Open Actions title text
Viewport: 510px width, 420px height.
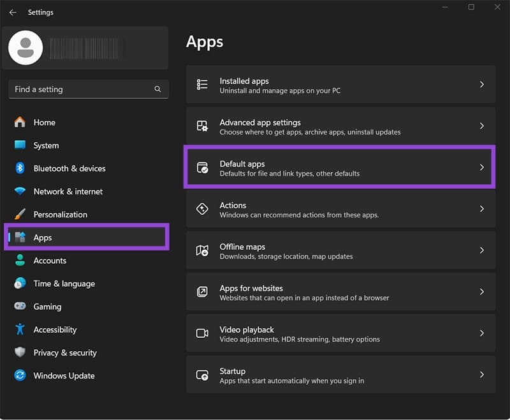(x=233, y=205)
